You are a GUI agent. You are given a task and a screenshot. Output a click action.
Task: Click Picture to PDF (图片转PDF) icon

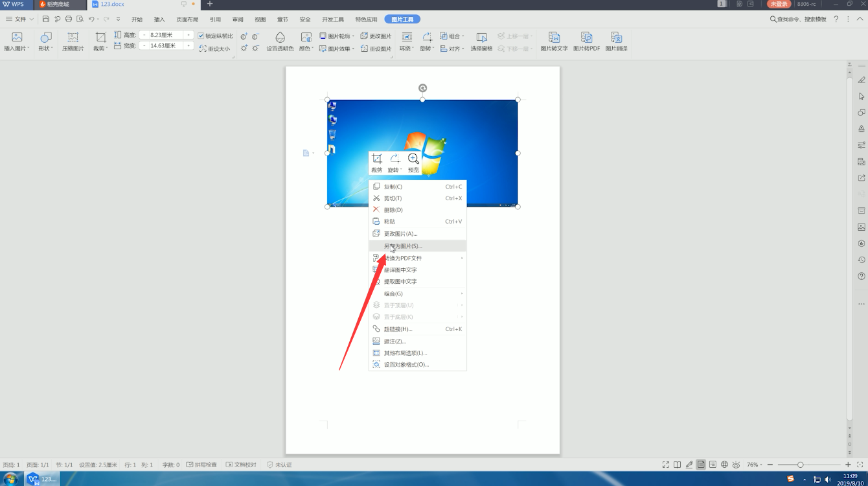586,42
